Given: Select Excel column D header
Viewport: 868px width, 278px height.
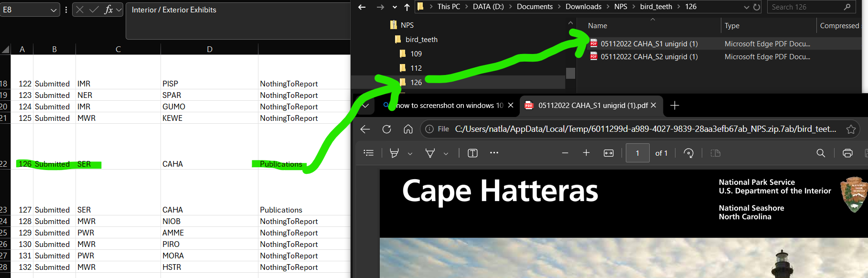Looking at the screenshot, I should point(209,49).
